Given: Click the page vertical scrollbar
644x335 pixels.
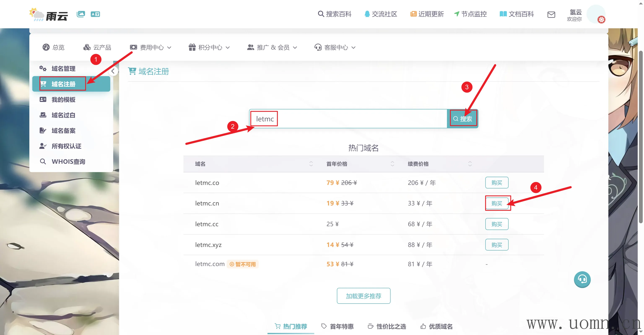Looking at the screenshot, I should click(641, 136).
